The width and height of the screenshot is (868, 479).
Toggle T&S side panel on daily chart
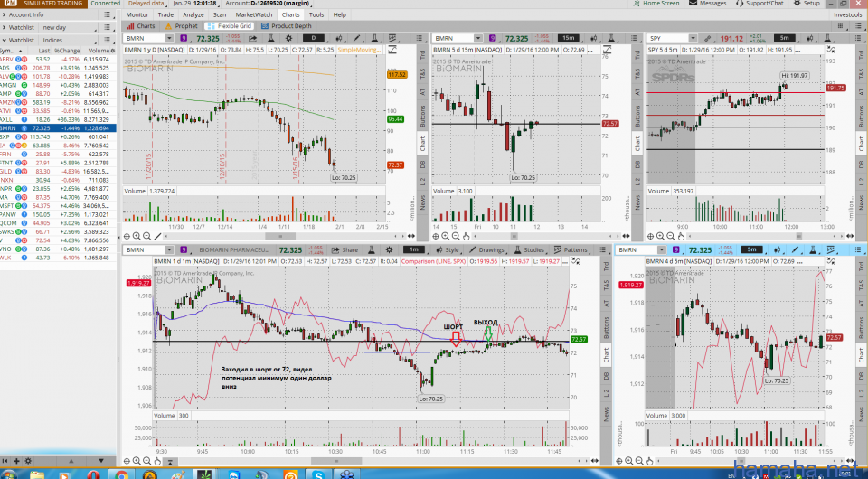point(422,73)
